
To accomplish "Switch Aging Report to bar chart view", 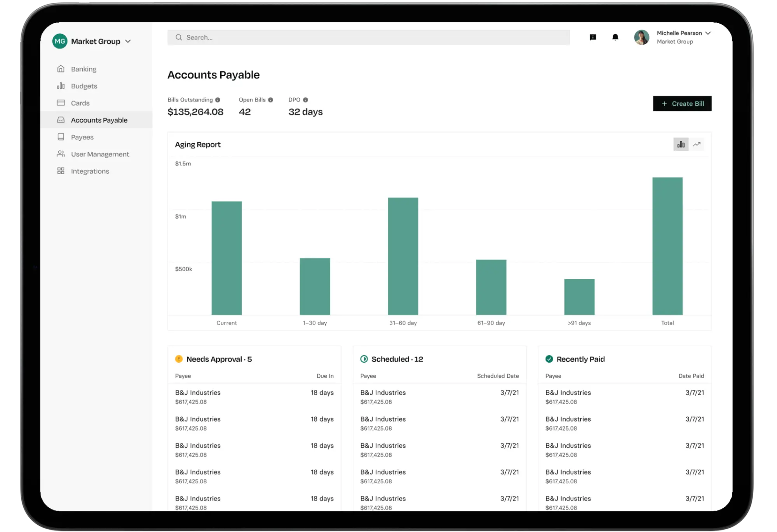I will point(681,145).
